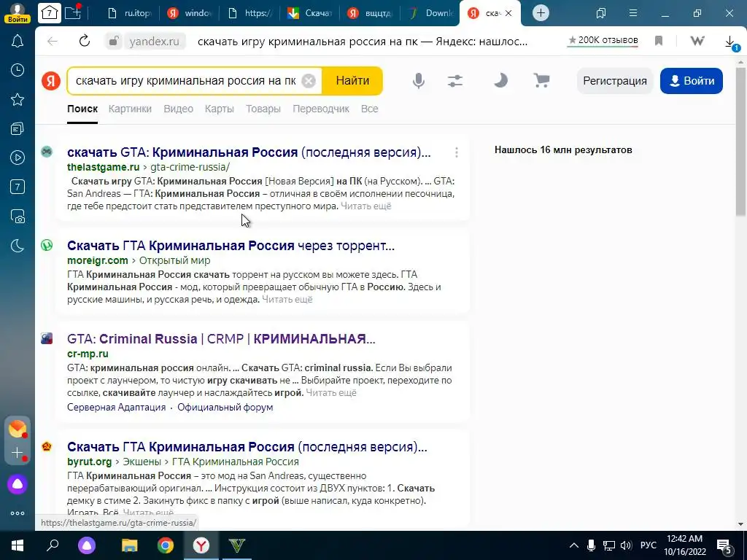
Task: Select the Карты search tab
Action: (x=219, y=109)
